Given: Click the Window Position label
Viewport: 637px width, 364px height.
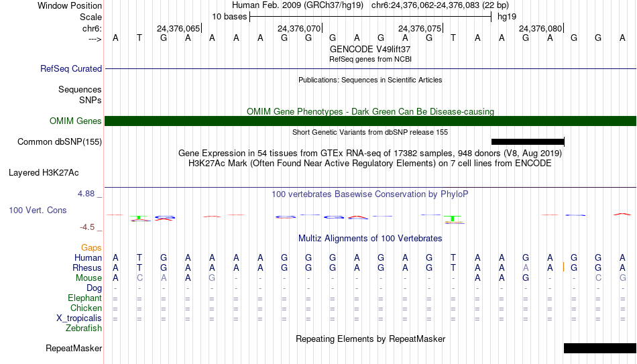Looking at the screenshot, I should click(70, 5).
